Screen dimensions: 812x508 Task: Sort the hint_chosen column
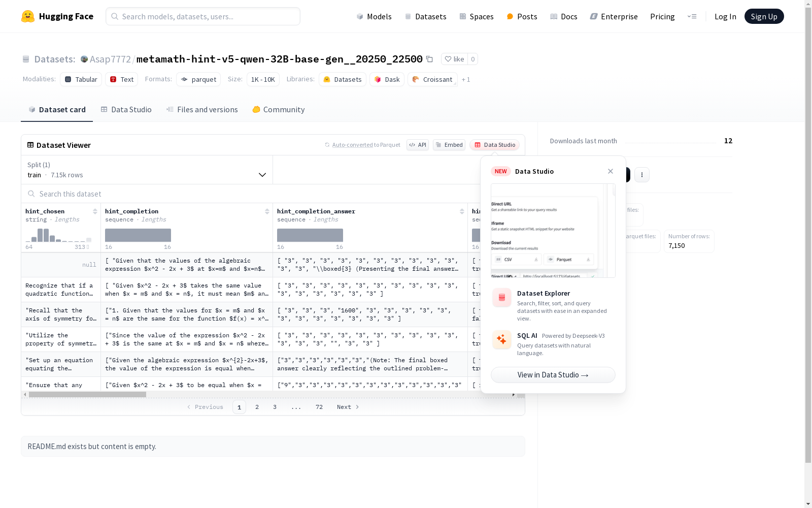(x=95, y=211)
